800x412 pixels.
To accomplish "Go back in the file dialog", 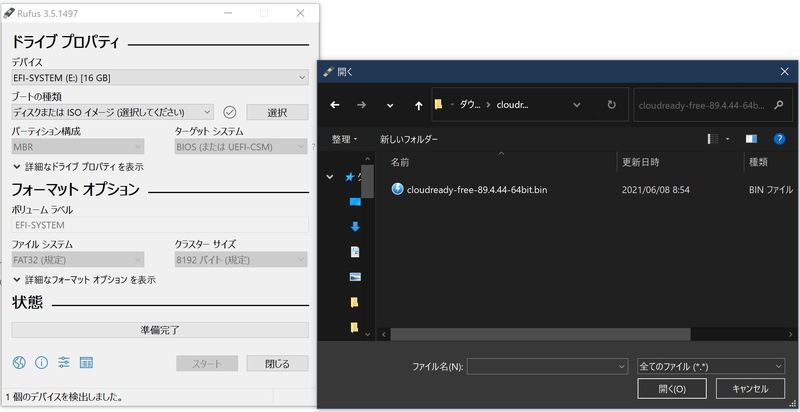I will (x=335, y=105).
